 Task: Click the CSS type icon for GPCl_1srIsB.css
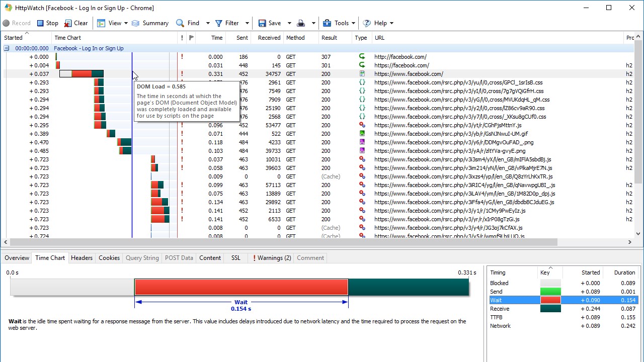(x=362, y=82)
